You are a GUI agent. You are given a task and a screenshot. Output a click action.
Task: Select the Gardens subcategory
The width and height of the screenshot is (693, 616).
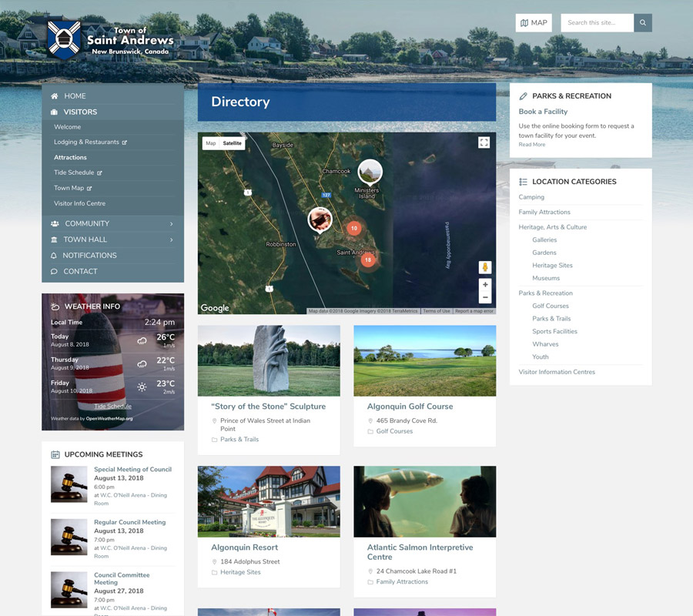coord(544,253)
